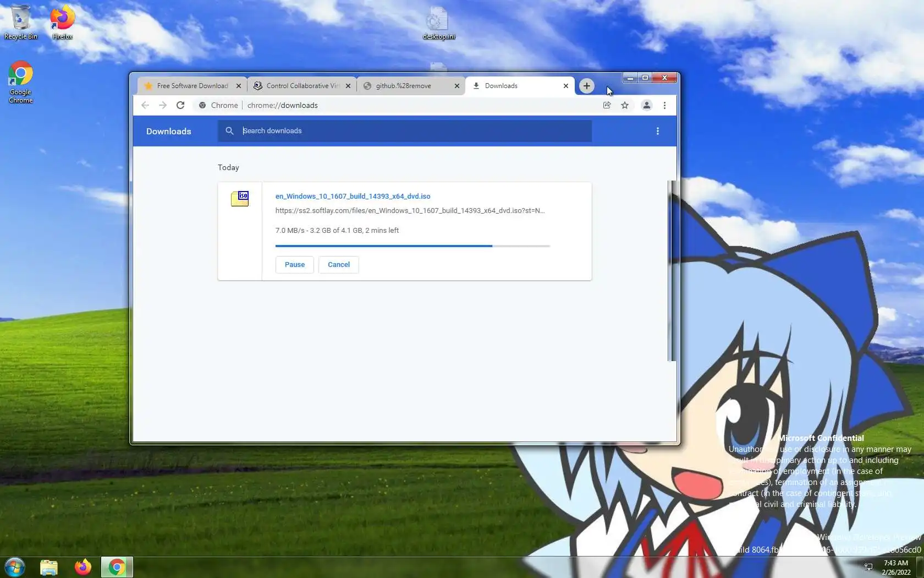The width and height of the screenshot is (924, 578).
Task: Click the ISO file type icon
Action: 240,199
